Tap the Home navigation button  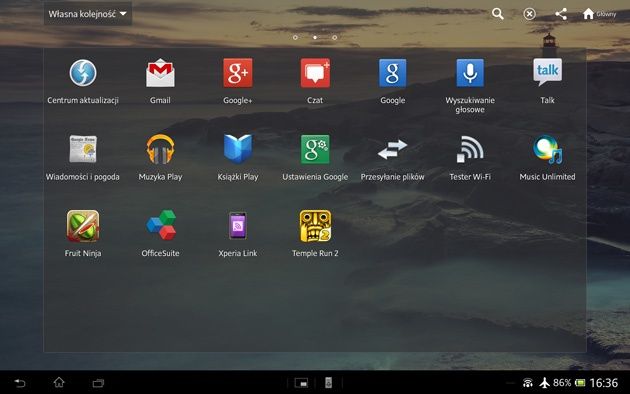[59, 382]
